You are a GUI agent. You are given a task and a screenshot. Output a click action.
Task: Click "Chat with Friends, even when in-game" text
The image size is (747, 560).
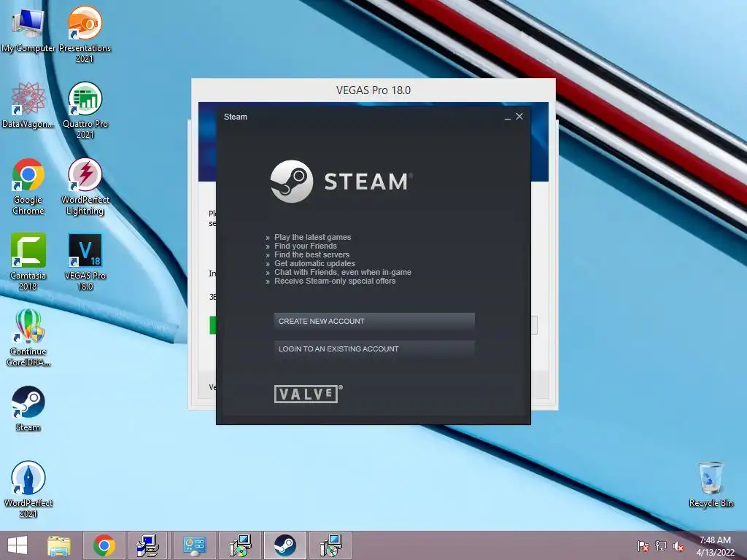(343, 273)
